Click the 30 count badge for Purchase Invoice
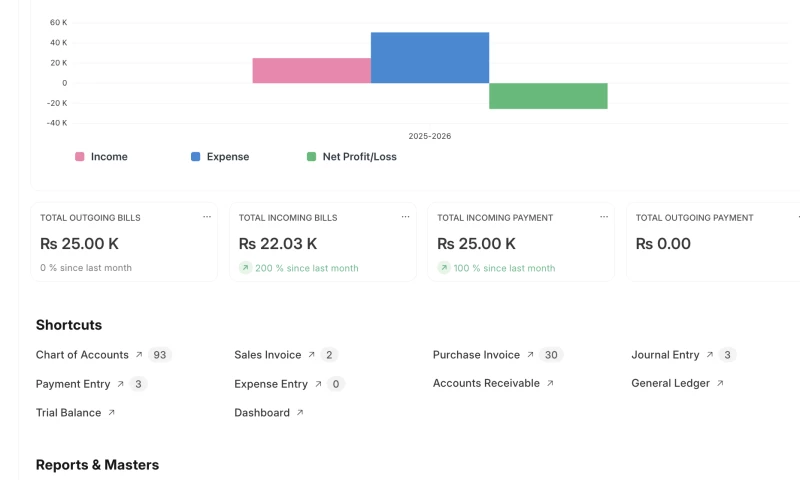Viewport: 800px width, 480px height. pos(551,355)
